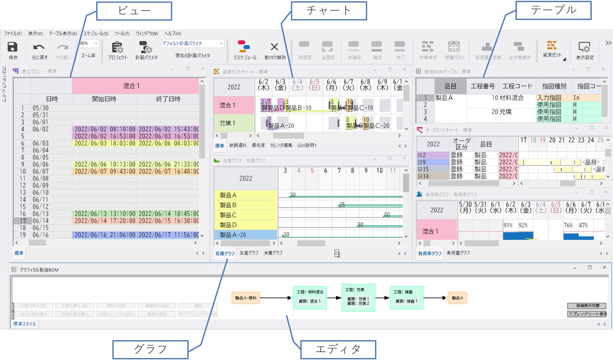The image size is (613, 364).
Task: Click the 保存 (Save) icon in toolbar
Action: [13, 47]
